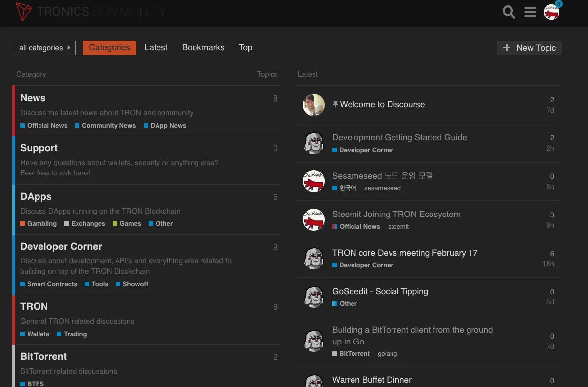Open the hamburger menu icon
Image resolution: width=588 pixels, height=387 pixels.
(530, 12)
